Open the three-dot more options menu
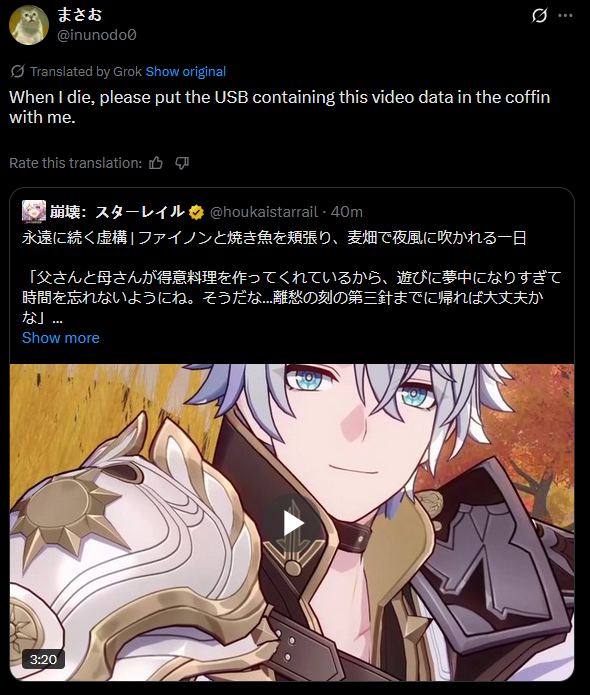 [x=565, y=16]
